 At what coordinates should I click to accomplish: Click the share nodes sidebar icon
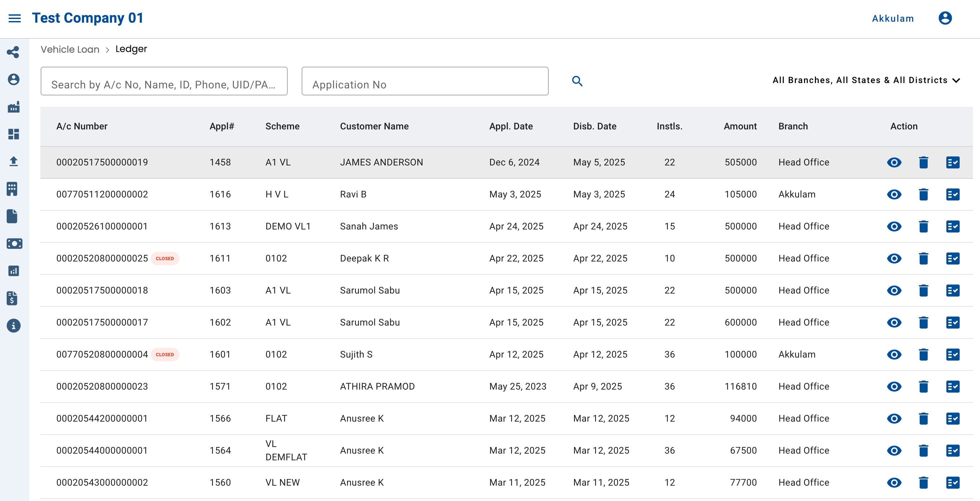[13, 52]
